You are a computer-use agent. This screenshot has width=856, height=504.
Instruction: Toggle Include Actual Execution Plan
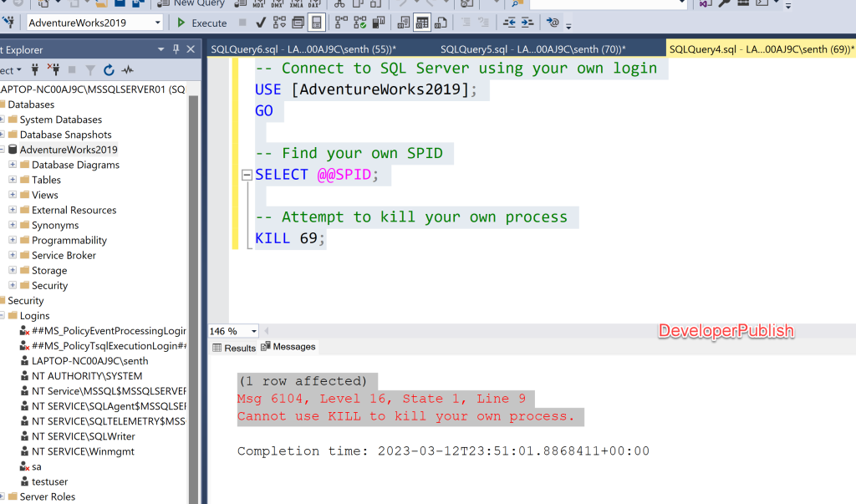pos(340,23)
